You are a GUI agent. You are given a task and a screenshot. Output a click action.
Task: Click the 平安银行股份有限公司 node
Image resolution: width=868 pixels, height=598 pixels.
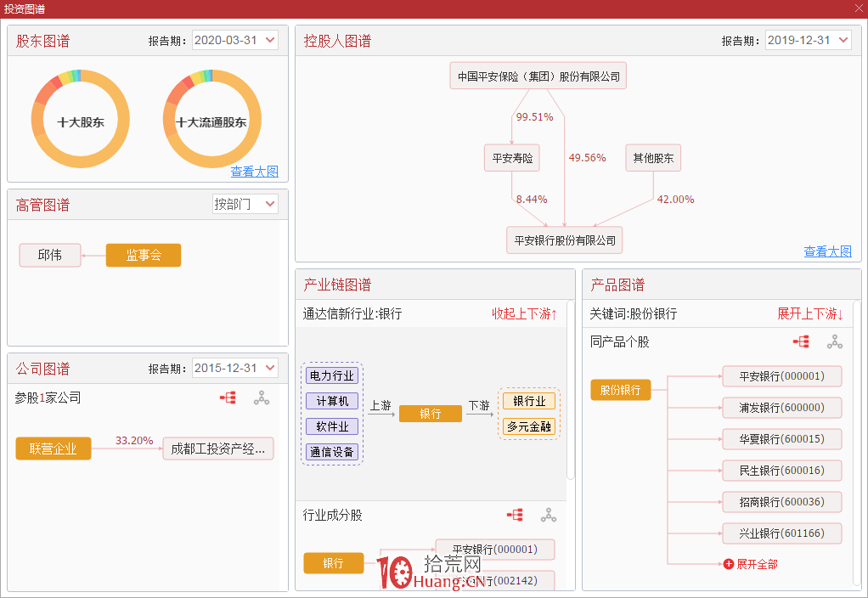pos(565,240)
